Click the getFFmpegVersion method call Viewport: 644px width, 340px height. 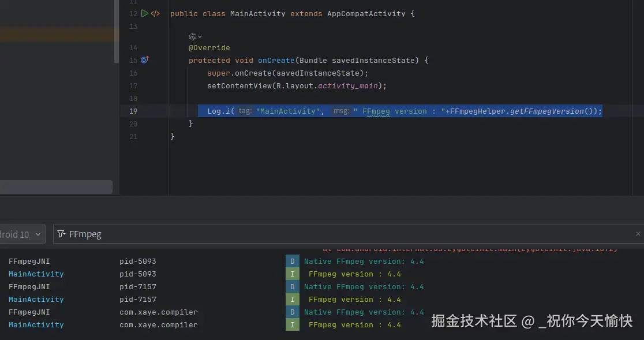click(546, 111)
